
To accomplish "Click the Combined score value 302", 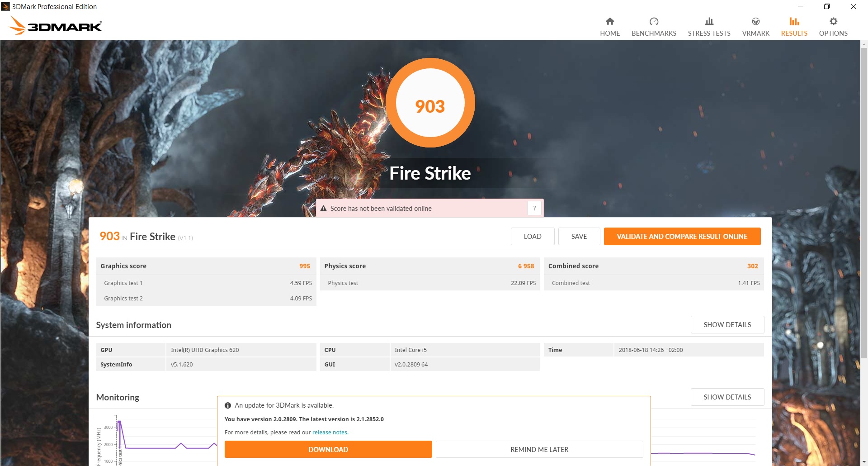I will click(752, 266).
